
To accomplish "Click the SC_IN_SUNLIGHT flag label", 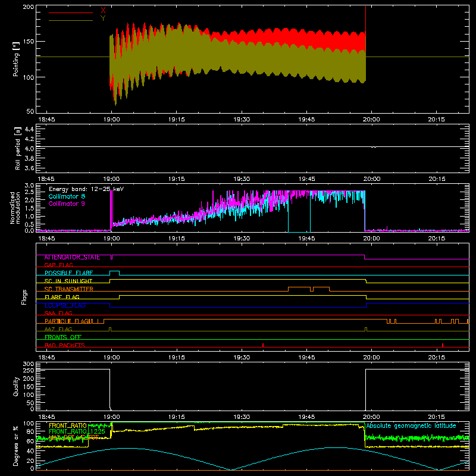I will click(x=68, y=281).
